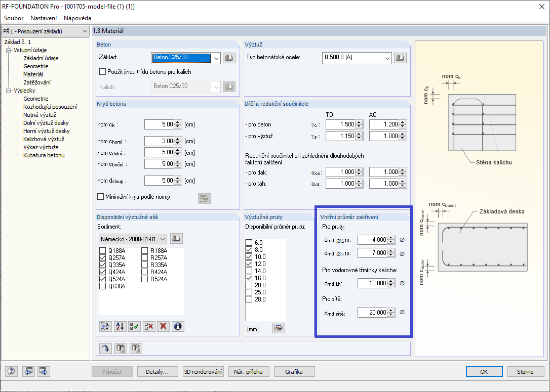Toggle Minimální krytí podle normy checkbox
The height and width of the screenshot is (392, 550).
[x=100, y=197]
